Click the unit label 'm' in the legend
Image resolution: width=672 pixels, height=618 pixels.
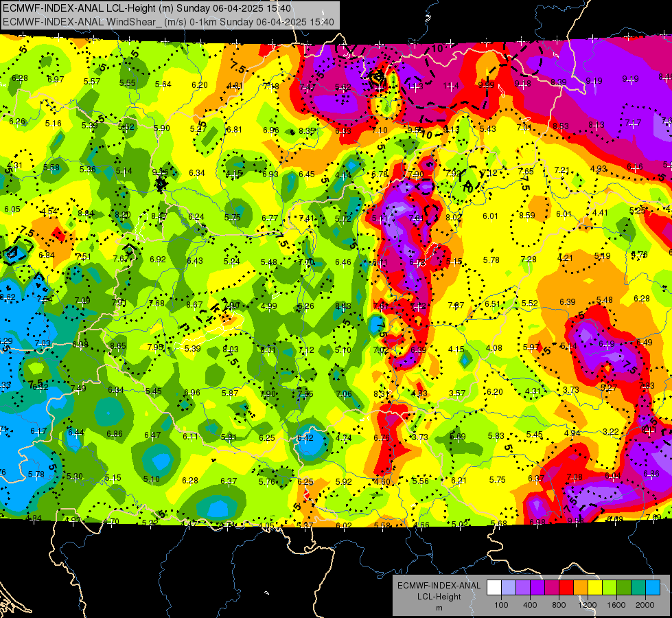click(x=439, y=608)
